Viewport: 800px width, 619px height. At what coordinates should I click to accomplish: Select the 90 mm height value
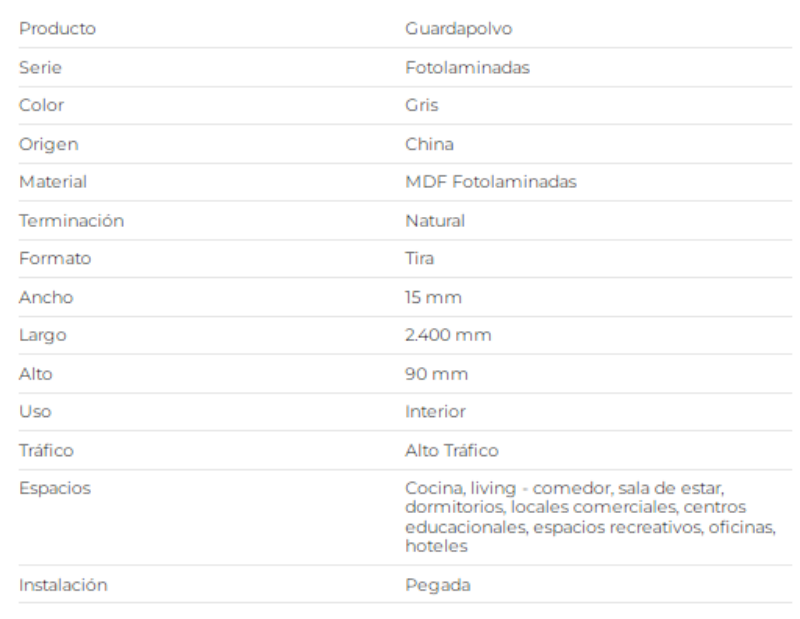[436, 374]
